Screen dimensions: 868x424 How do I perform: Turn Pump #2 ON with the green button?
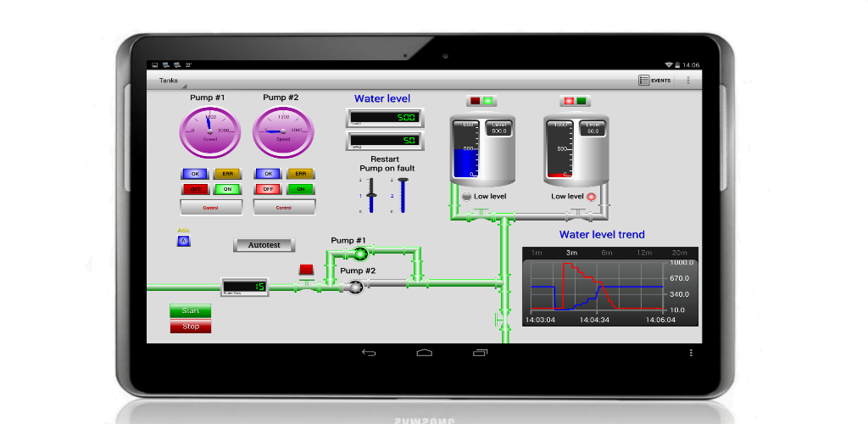tap(301, 189)
